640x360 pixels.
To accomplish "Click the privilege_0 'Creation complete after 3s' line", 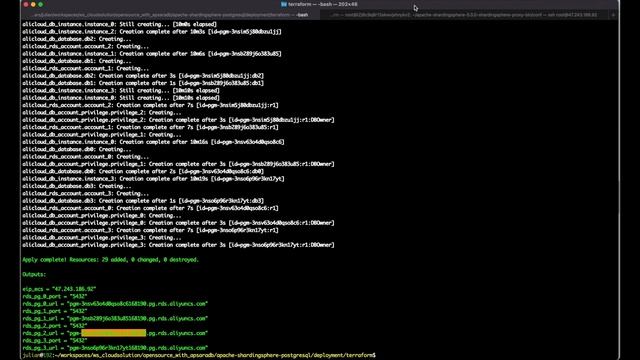I will click(178, 222).
